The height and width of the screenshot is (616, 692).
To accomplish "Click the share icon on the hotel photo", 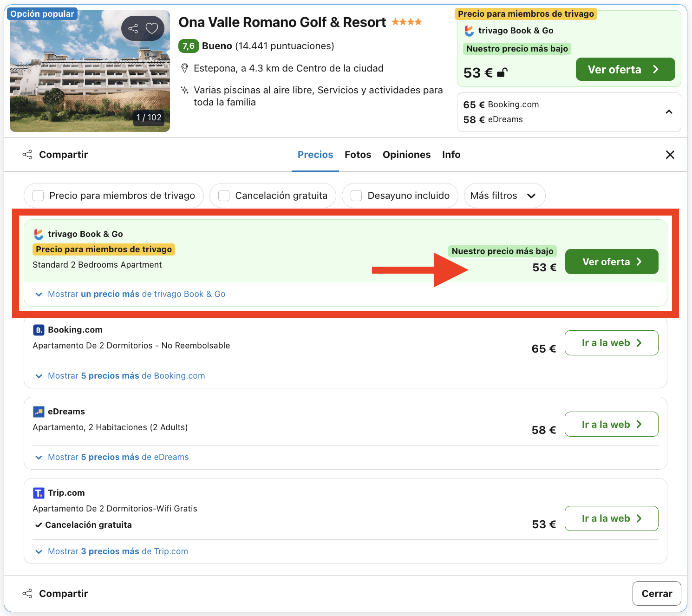I will pyautogui.click(x=134, y=28).
